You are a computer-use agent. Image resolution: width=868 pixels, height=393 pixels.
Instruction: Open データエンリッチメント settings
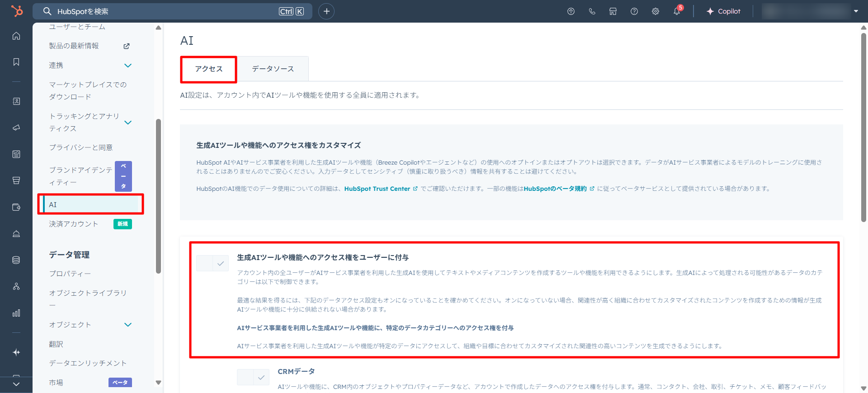88,363
